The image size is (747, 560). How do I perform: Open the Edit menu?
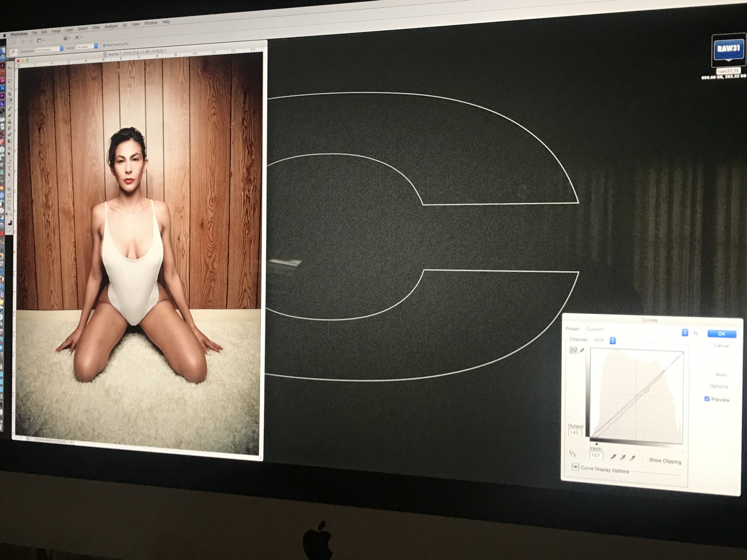pyautogui.click(x=44, y=32)
